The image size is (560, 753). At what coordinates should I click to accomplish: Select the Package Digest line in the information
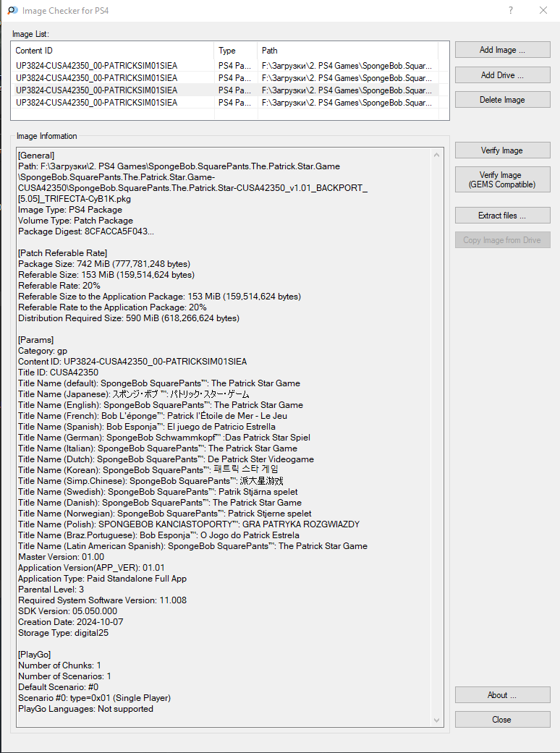click(x=86, y=231)
